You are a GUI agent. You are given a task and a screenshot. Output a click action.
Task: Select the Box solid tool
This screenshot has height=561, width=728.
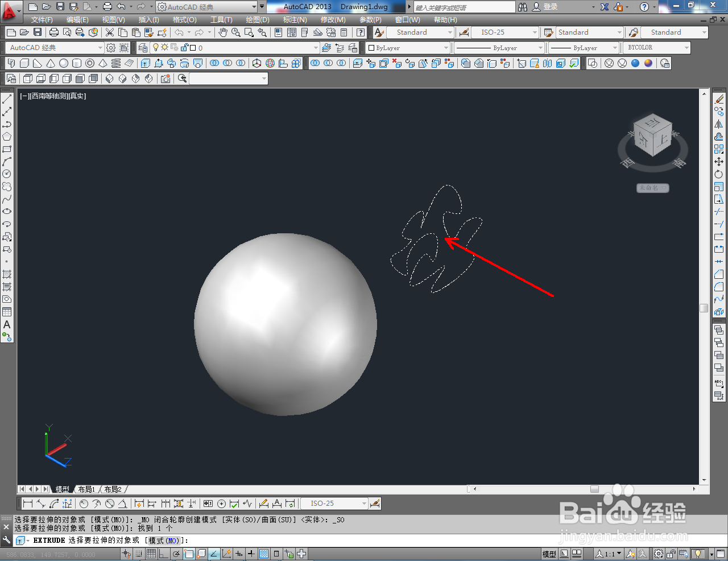tap(24, 63)
